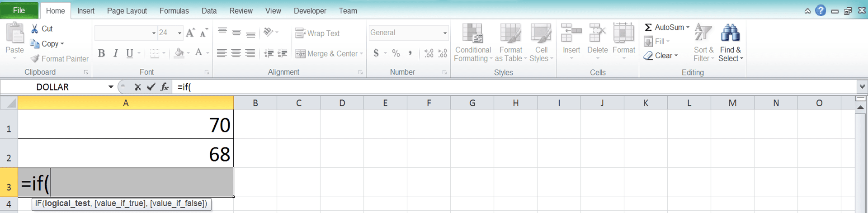Apply Accounting dollar format icon
Viewport: 868px width, 213px height.
point(376,53)
